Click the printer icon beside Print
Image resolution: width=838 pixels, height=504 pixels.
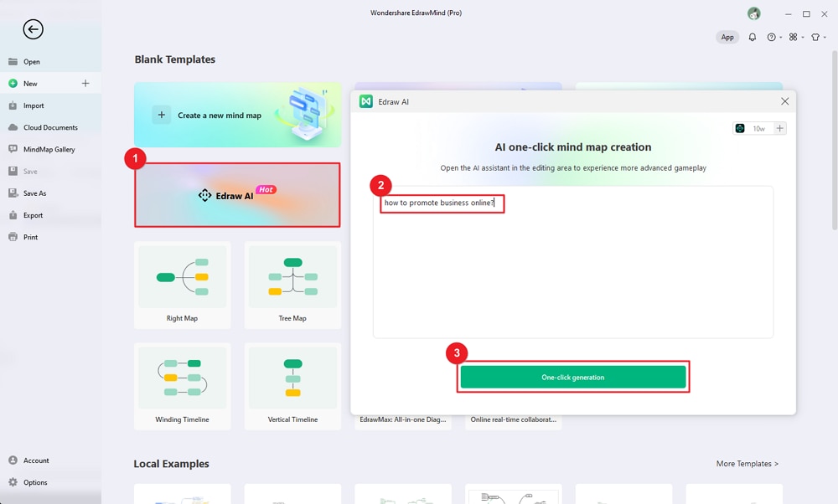pos(13,237)
